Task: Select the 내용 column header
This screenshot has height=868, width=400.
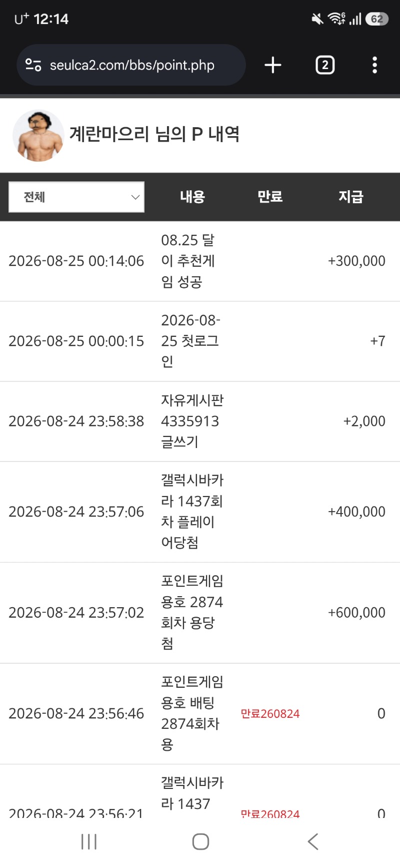Action: [x=192, y=197]
